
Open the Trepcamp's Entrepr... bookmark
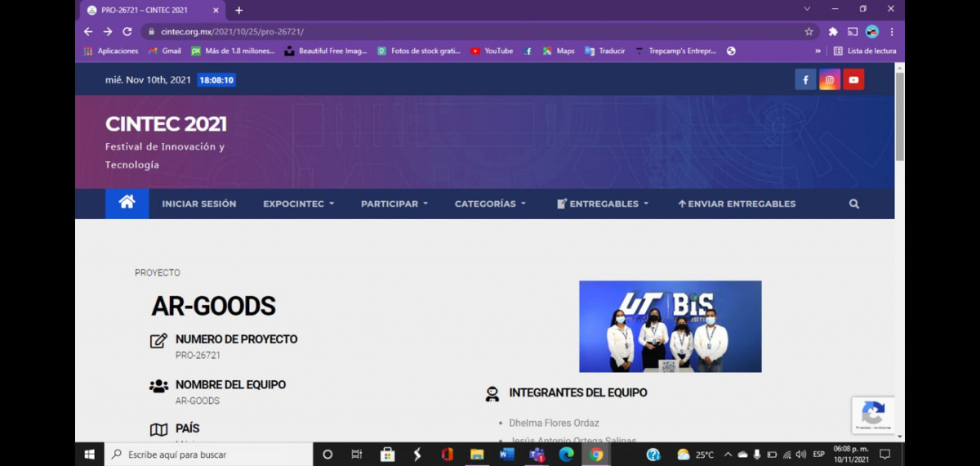coord(676,51)
